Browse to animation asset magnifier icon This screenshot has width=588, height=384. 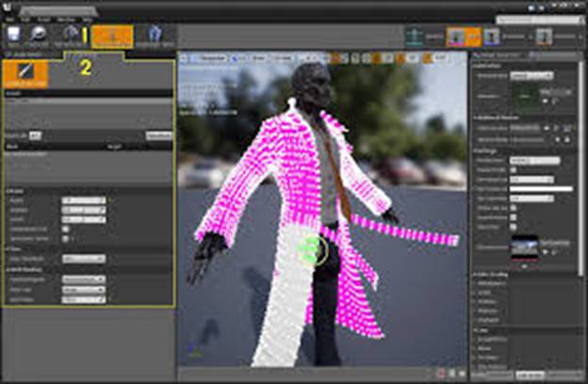tap(555, 101)
